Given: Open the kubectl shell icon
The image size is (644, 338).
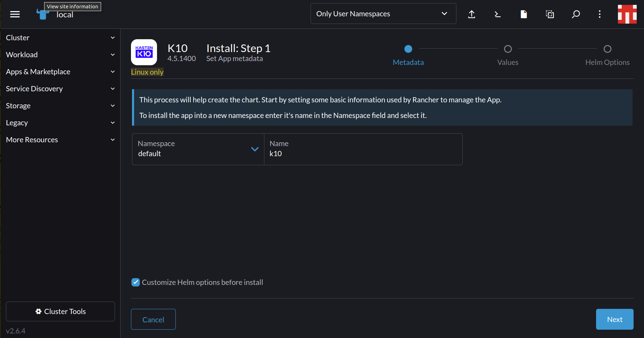Looking at the screenshot, I should (497, 14).
